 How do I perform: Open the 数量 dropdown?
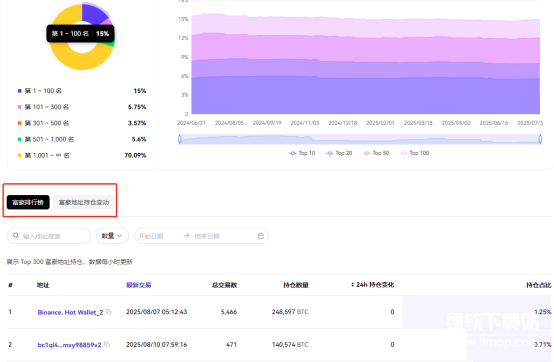pos(112,236)
